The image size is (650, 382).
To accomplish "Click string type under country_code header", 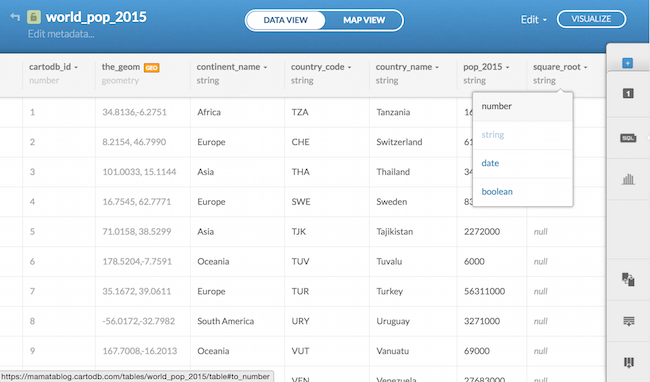I will (302, 80).
